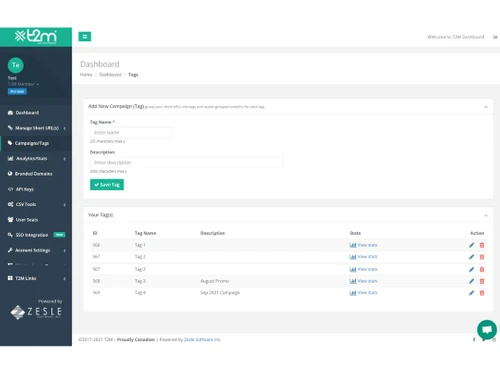500x375 pixels.
Task: Open the Analytics/Stats sidebar item
Action: 31,159
